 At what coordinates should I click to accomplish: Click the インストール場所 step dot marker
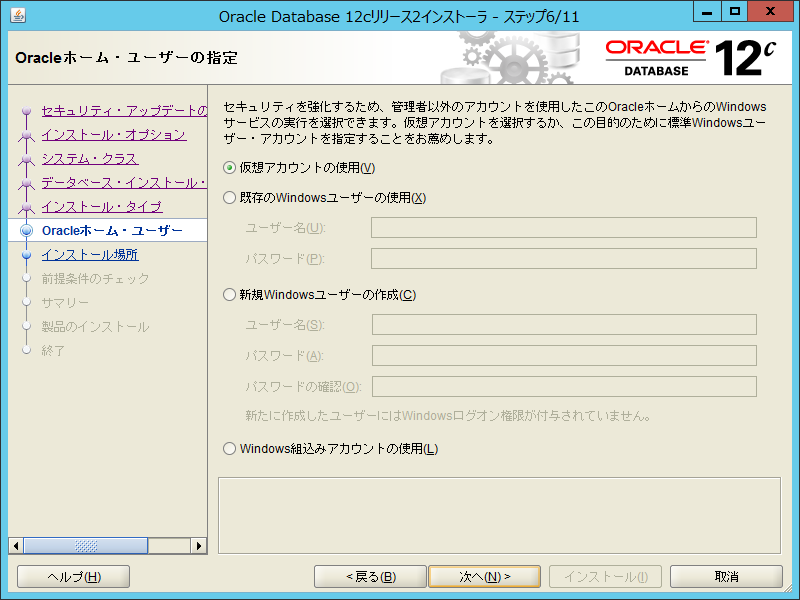(27, 255)
